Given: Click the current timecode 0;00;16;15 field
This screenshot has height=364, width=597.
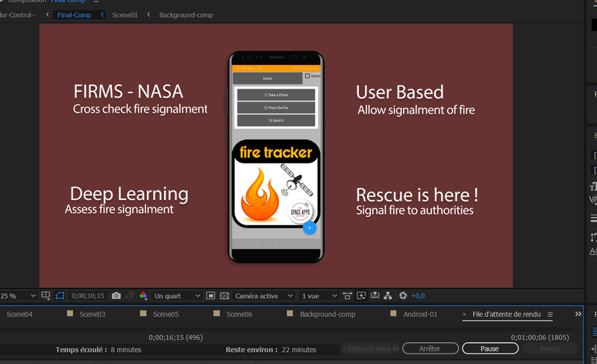Looking at the screenshot, I should click(87, 296).
